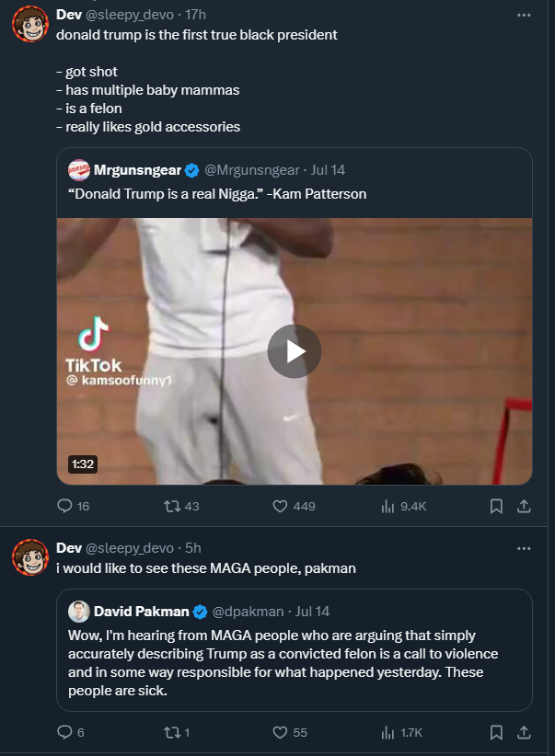Open the David Pakman quoted tweet
The height and width of the screenshot is (756, 555).
click(x=294, y=650)
